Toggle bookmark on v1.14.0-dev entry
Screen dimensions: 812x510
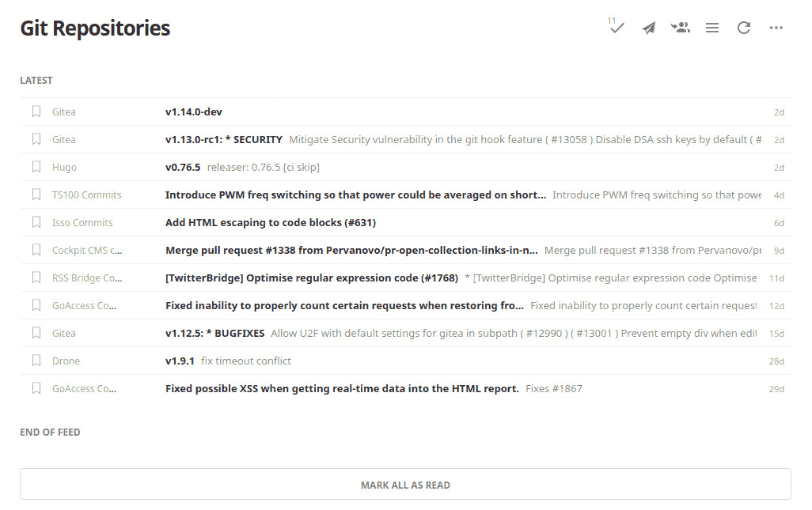click(x=36, y=111)
